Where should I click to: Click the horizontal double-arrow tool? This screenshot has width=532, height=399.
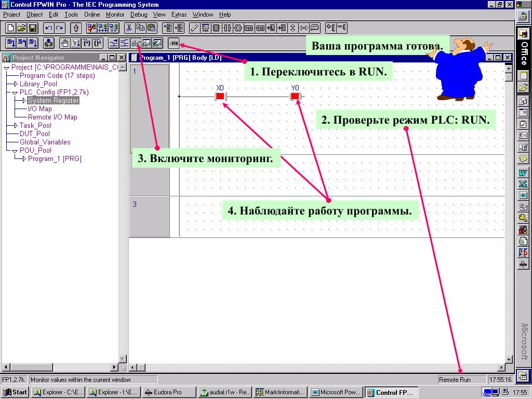pos(303,28)
